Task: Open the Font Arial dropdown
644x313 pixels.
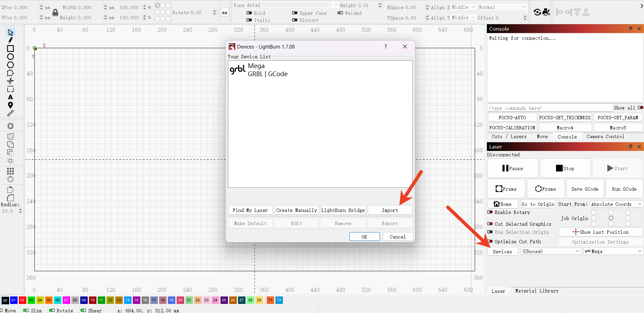Action: (x=293, y=5)
